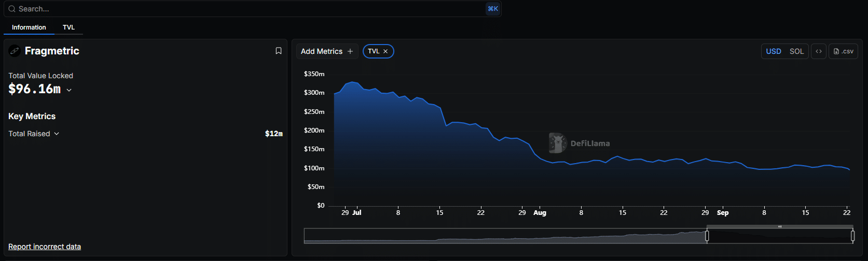
Task: Click the Key Metrics heading
Action: [x=32, y=116]
